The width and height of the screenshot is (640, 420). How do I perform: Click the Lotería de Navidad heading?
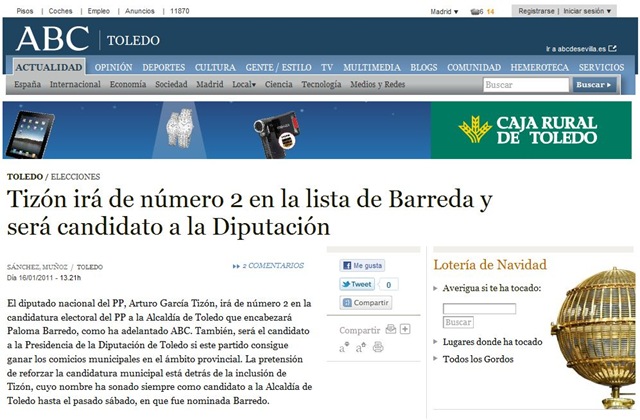coord(490,265)
